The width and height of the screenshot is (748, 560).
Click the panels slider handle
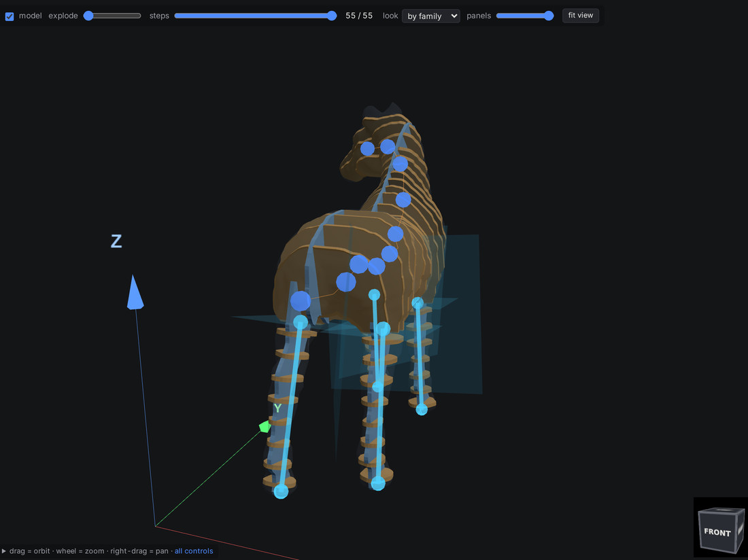549,16
